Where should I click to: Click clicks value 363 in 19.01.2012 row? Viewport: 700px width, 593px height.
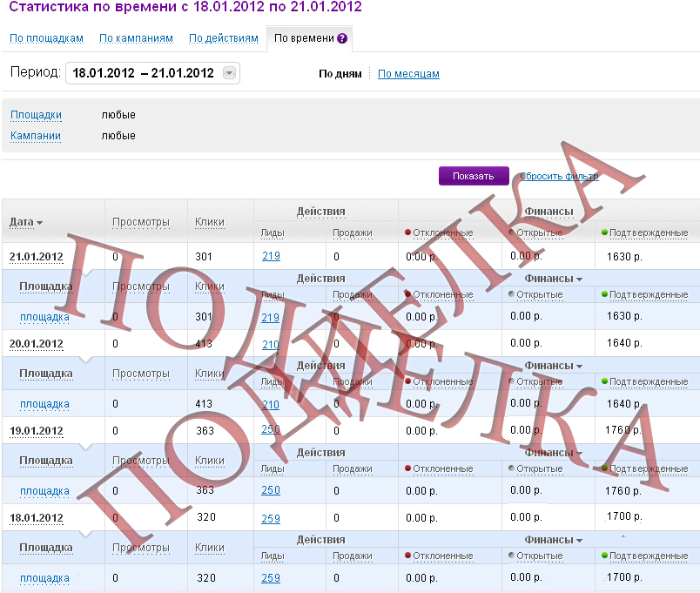coord(205,431)
